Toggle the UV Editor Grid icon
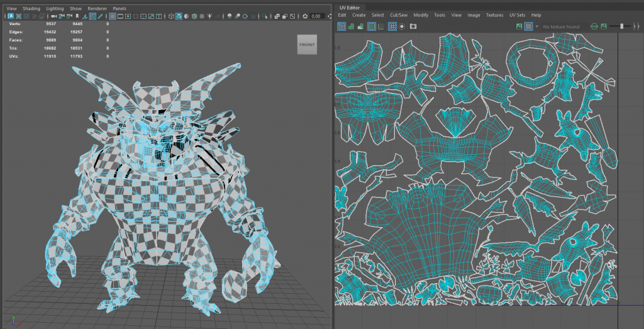 392,26
